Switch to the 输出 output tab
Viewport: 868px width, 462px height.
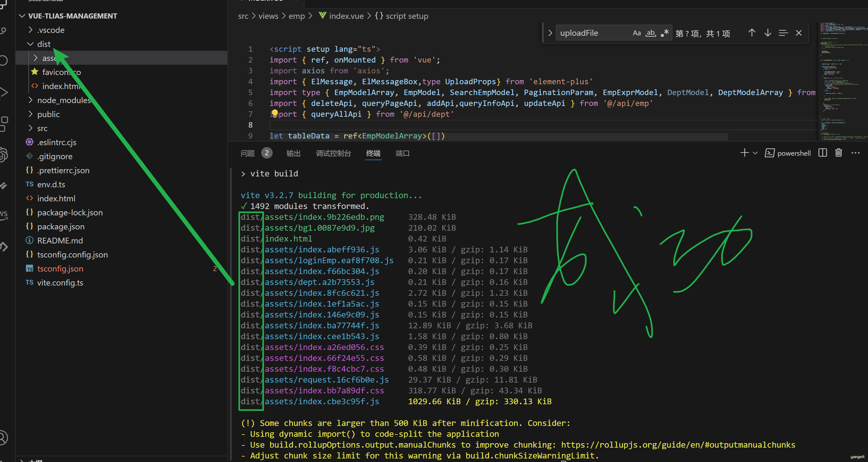pos(293,153)
